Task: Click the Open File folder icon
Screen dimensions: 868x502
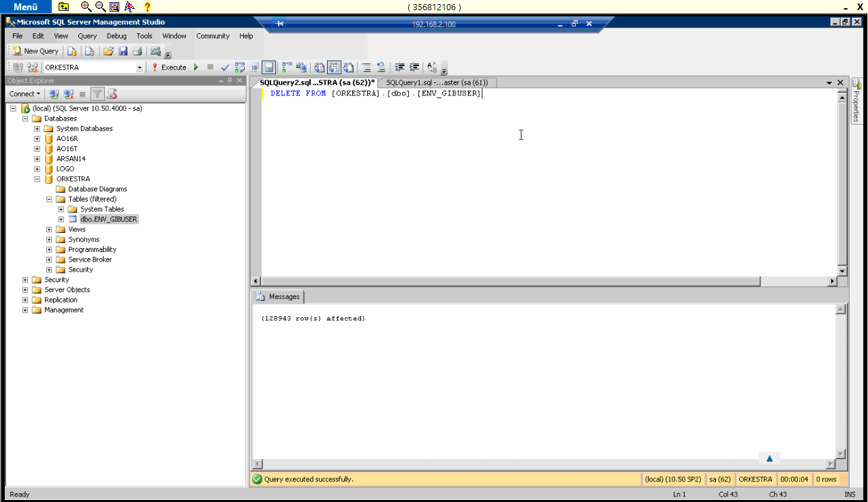Action: (108, 51)
